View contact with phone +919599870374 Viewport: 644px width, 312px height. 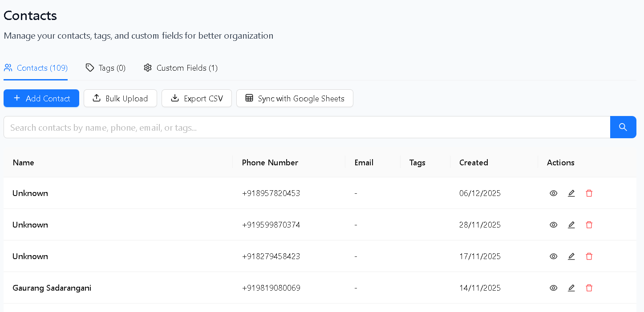pos(553,225)
